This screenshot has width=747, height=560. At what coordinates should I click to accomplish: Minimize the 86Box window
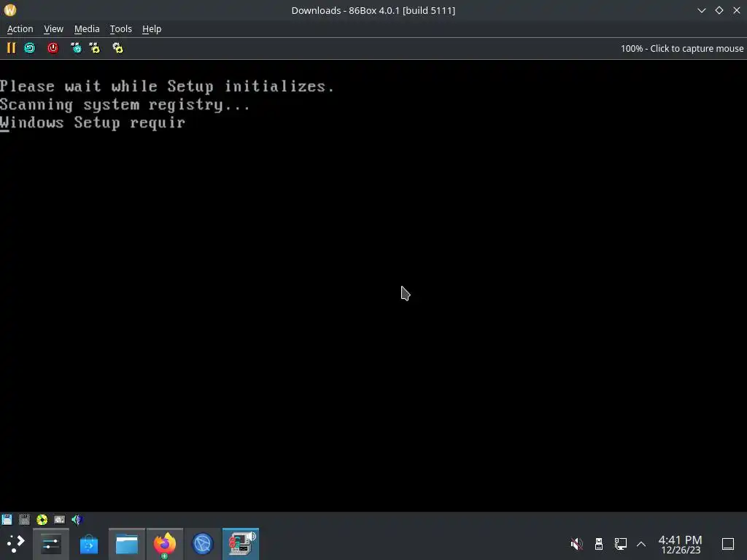pos(702,10)
